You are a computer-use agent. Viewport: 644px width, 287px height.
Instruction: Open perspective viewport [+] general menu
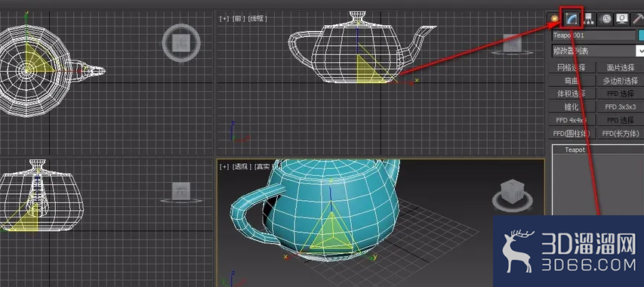coord(224,166)
